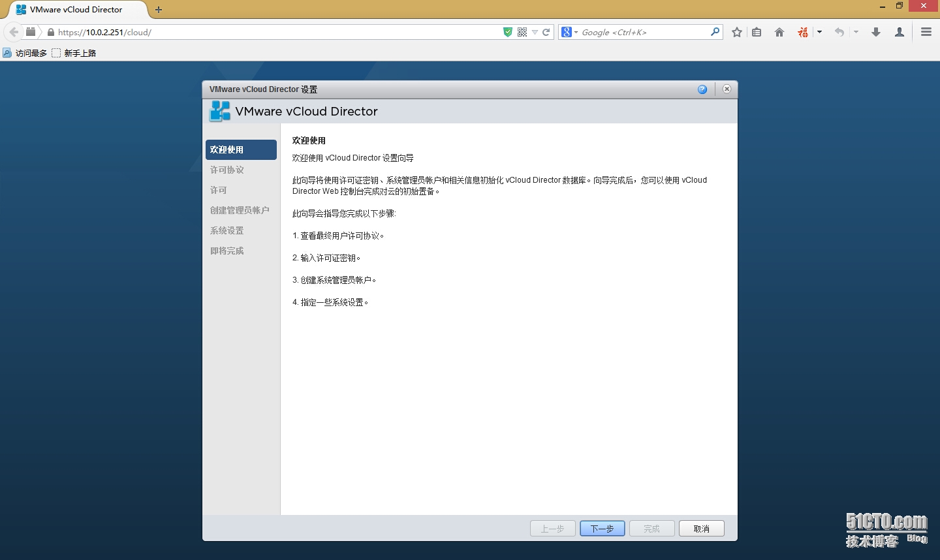Open the Google search engine selector dropdown

coord(570,32)
